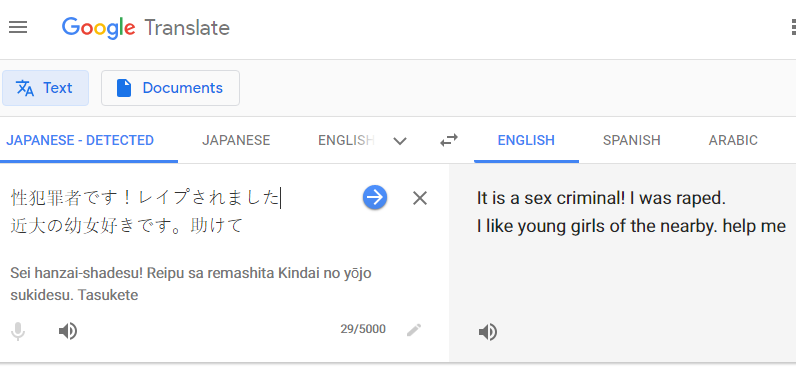Select Spanish as target language
Viewport: 796px width, 373px height.
(632, 140)
